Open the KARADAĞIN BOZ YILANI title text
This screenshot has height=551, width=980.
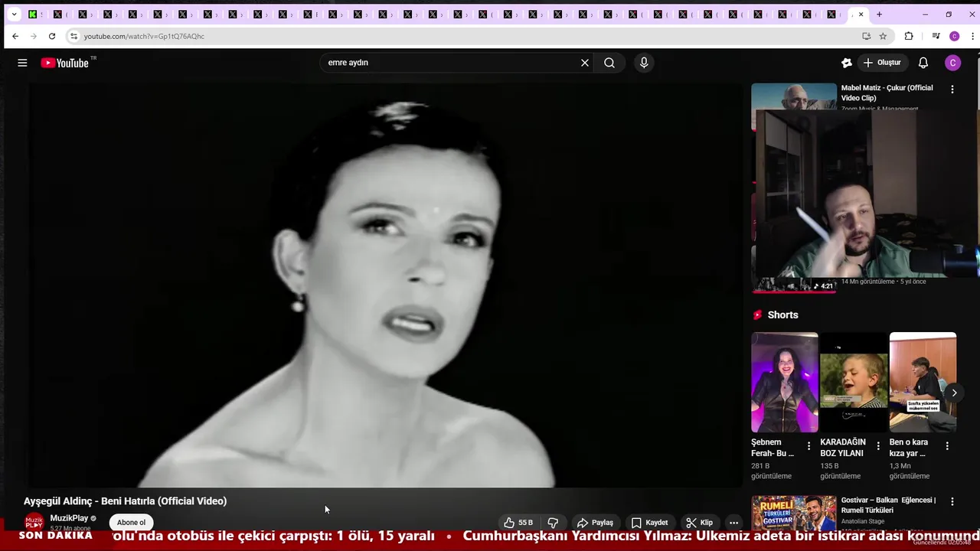tap(843, 448)
